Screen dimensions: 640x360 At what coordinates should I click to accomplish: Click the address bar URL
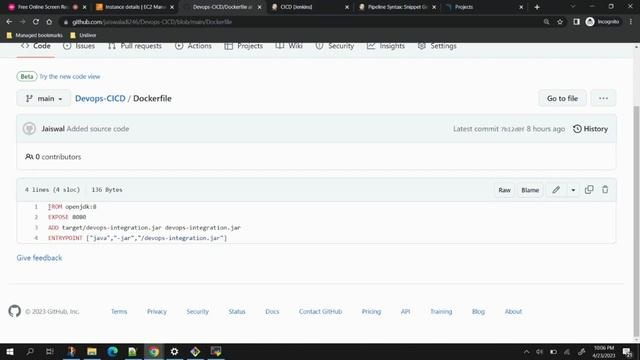click(x=152, y=22)
